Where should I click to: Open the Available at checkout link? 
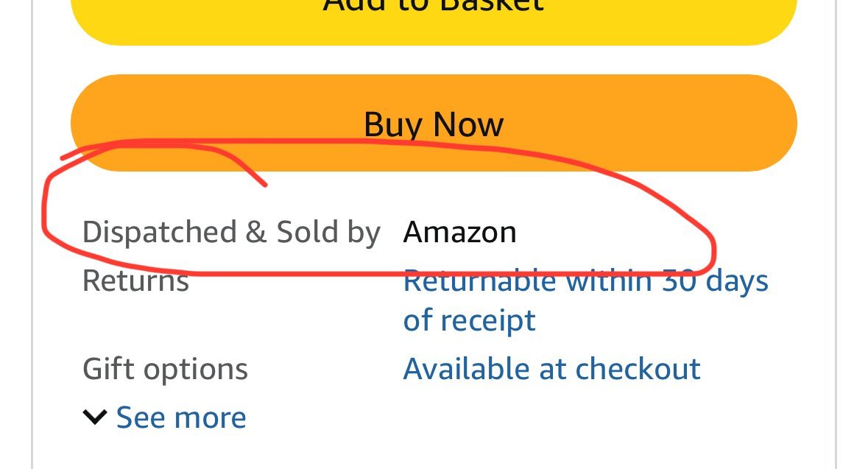tap(552, 369)
